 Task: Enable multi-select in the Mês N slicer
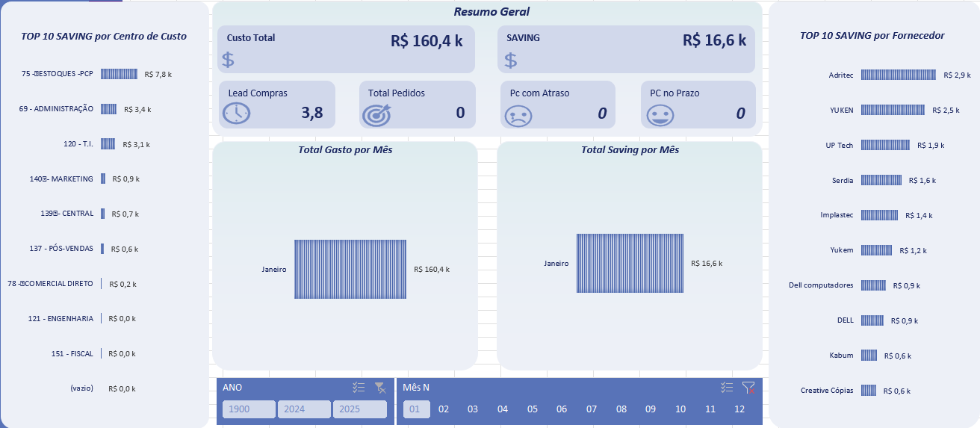[727, 388]
